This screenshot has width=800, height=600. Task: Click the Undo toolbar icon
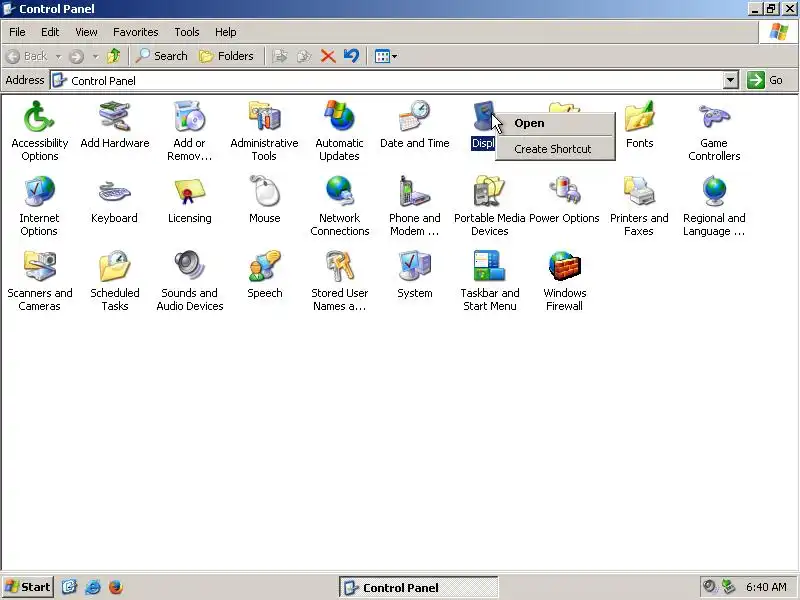tap(352, 56)
